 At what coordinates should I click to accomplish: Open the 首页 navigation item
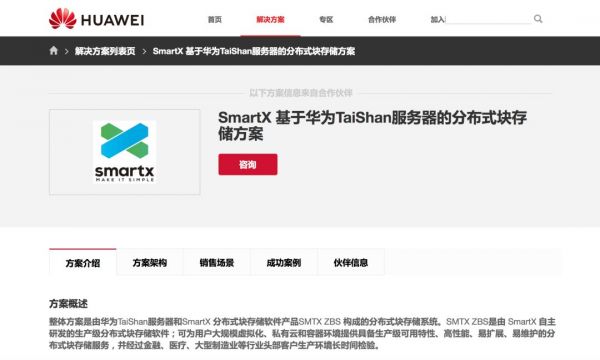tap(215, 20)
